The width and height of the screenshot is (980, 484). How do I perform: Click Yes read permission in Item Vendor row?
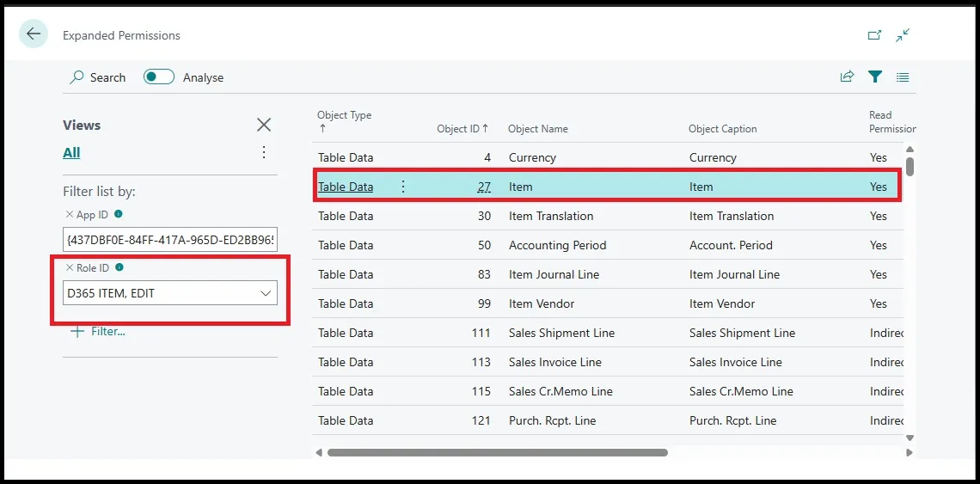tap(878, 304)
